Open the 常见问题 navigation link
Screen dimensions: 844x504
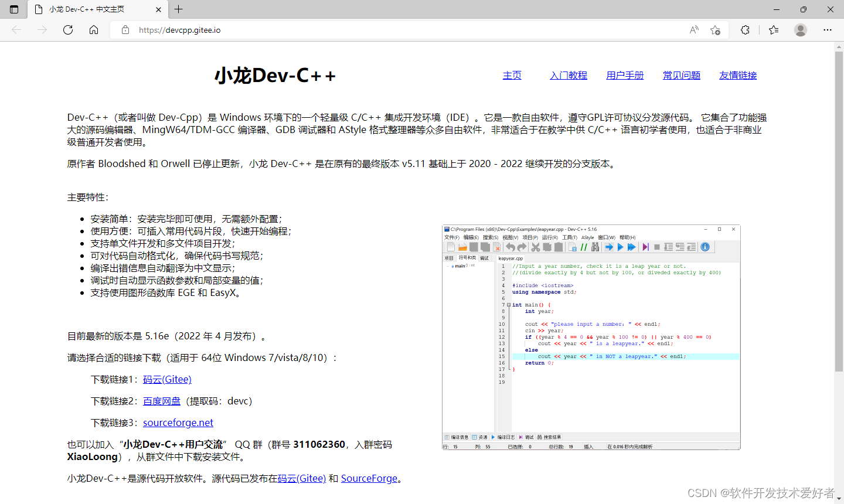pos(682,76)
